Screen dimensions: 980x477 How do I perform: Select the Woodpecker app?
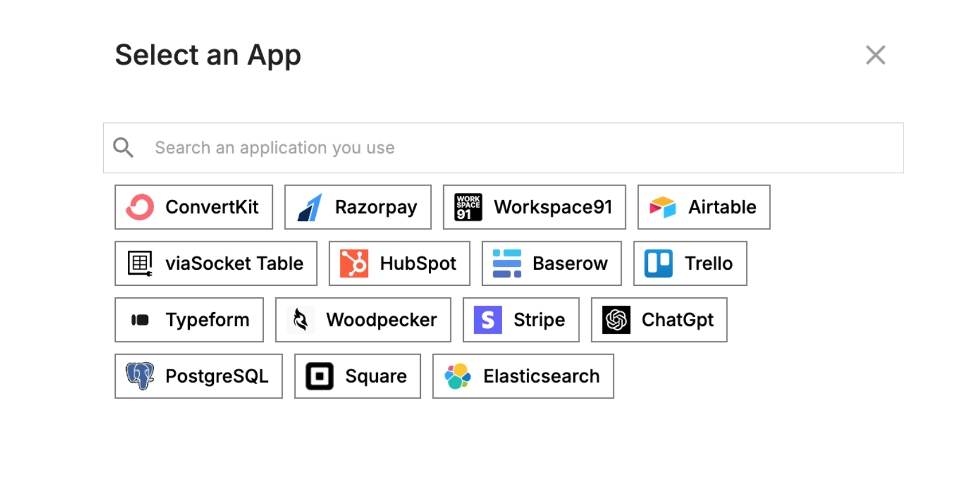(363, 320)
